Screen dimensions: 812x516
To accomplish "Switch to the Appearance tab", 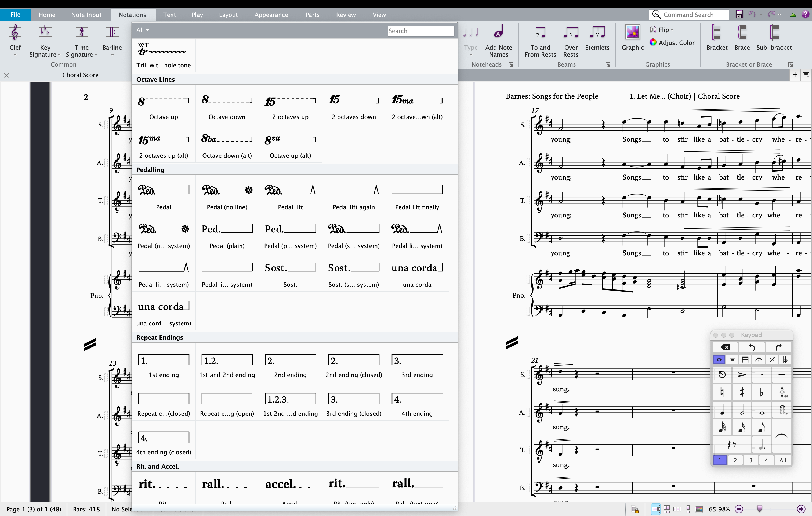I will 271,15.
